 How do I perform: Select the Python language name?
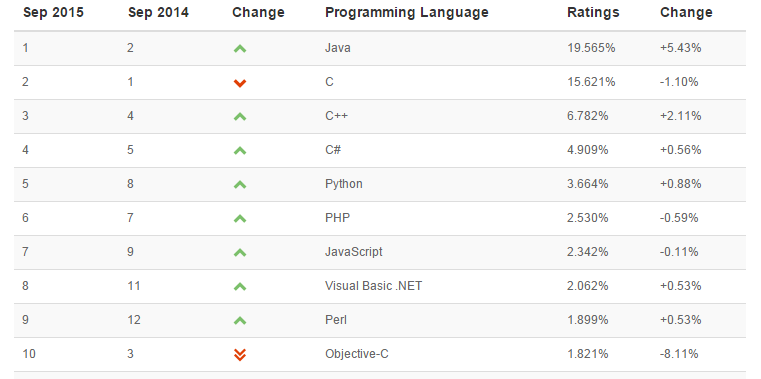(344, 184)
